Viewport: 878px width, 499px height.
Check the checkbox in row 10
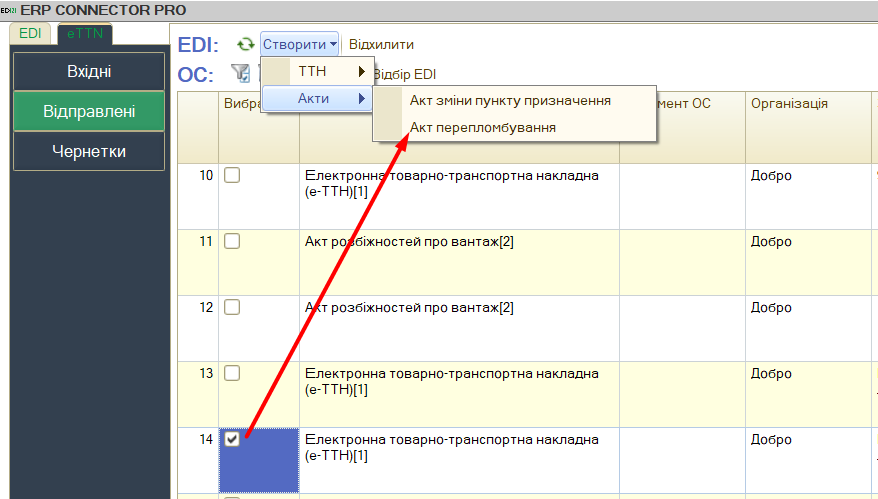point(232,175)
